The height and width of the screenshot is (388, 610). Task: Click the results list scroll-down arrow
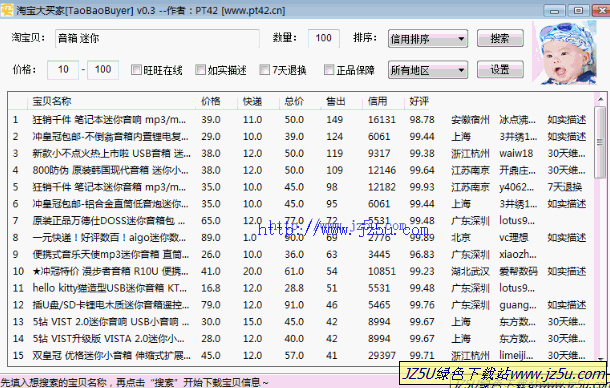tap(601, 358)
